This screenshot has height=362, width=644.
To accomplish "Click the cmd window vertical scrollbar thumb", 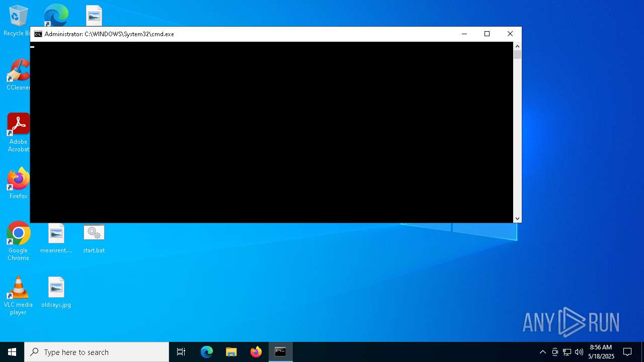I will click(x=517, y=55).
